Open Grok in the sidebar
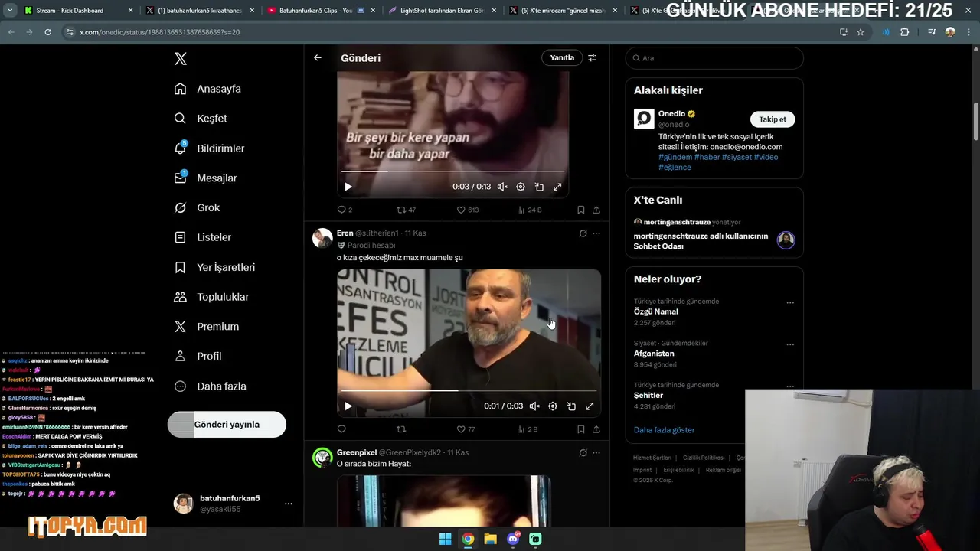The width and height of the screenshot is (980, 551). [x=197, y=208]
